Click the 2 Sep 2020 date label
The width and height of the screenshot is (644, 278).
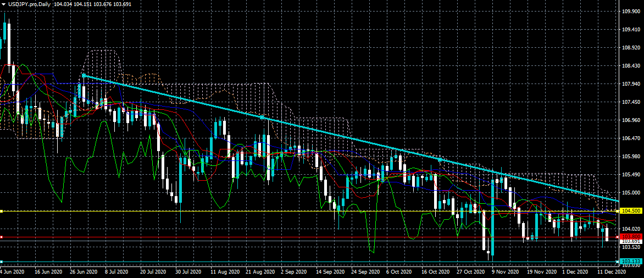(295, 272)
